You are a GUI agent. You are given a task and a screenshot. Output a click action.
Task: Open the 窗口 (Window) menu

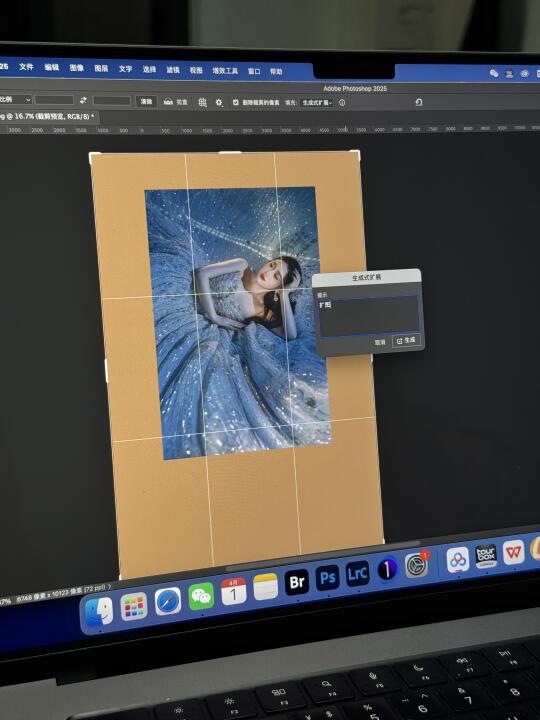coord(254,71)
